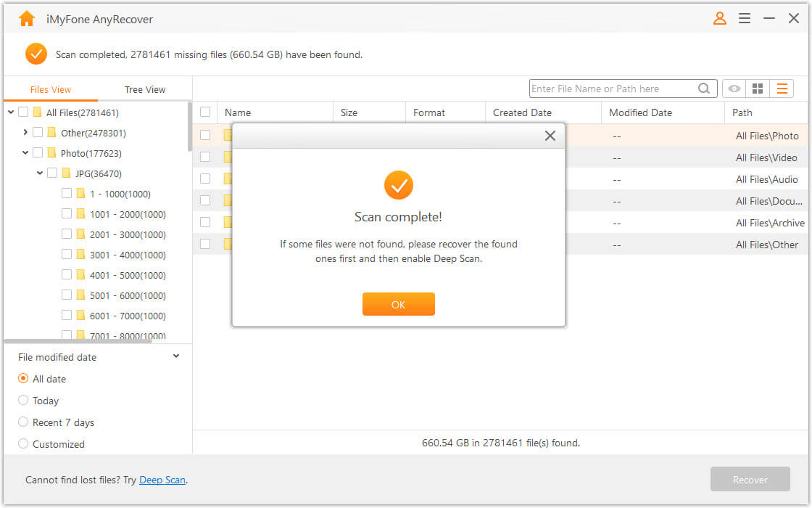Image resolution: width=812 pixels, height=508 pixels.
Task: Click the search magnifier icon
Action: coord(704,89)
